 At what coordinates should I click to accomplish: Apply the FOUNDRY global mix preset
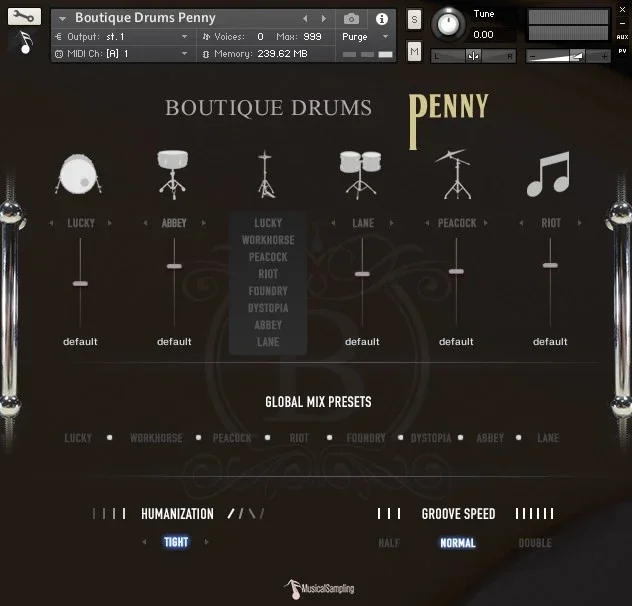coord(366,438)
